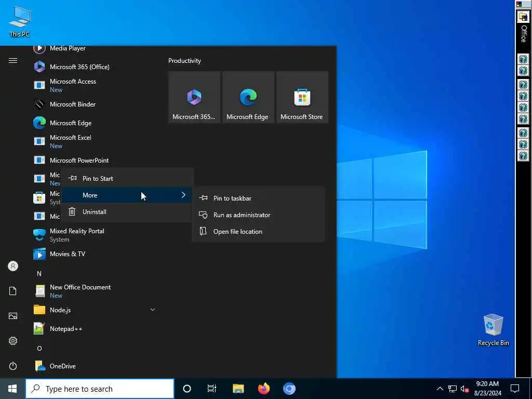Open Pictures from the Start rail

pyautogui.click(x=13, y=316)
